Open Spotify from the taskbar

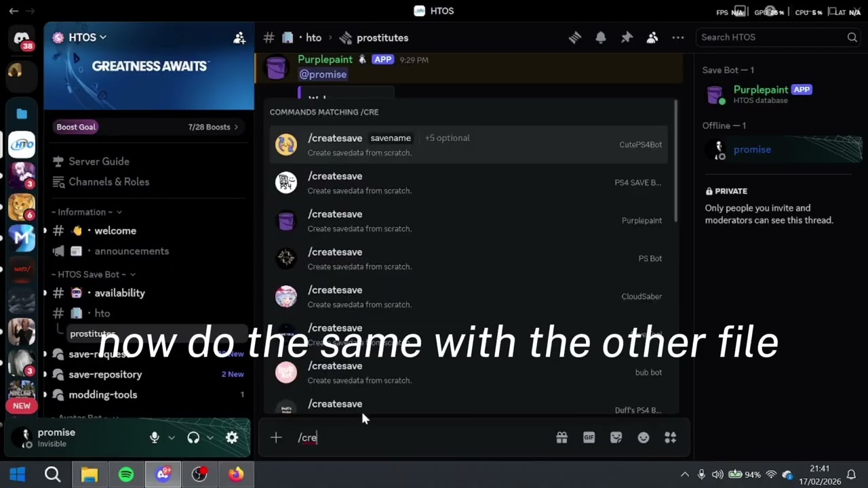pyautogui.click(x=126, y=474)
